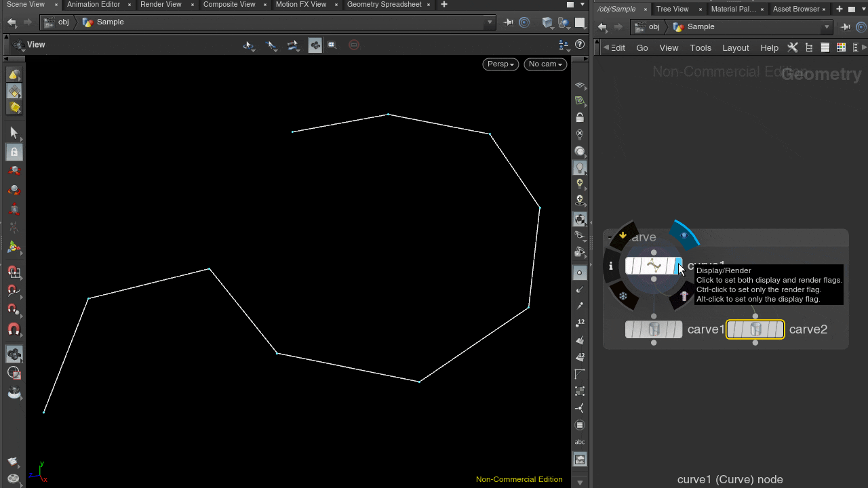Click the yellow down-arrow ring icon
Viewport: 868px width, 488px height.
click(623, 236)
